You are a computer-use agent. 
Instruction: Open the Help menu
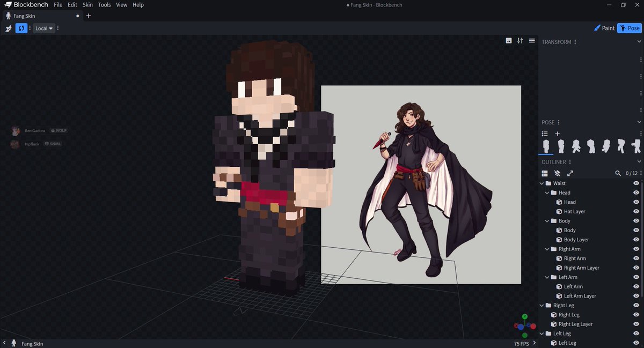[x=138, y=5]
